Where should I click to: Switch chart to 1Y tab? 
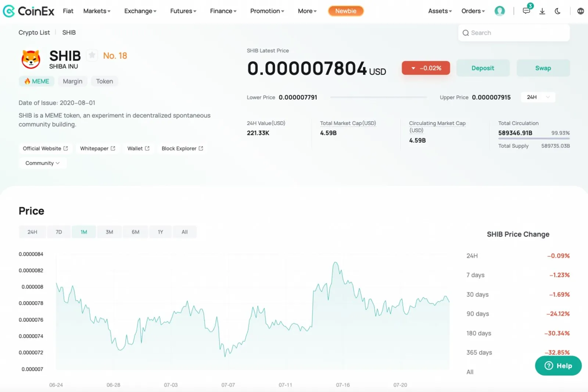click(161, 232)
